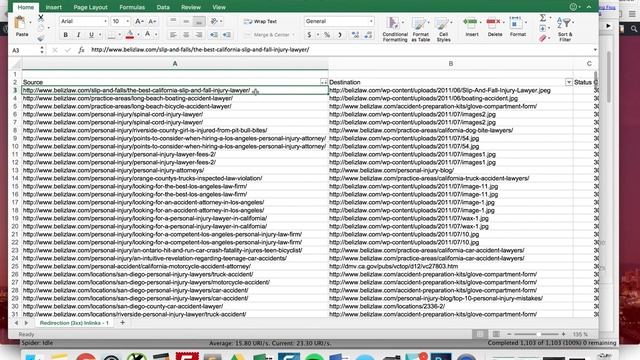Click Merge & Center button
Image resolution: width=640 pixels, height=360 pixels.
coord(269,35)
